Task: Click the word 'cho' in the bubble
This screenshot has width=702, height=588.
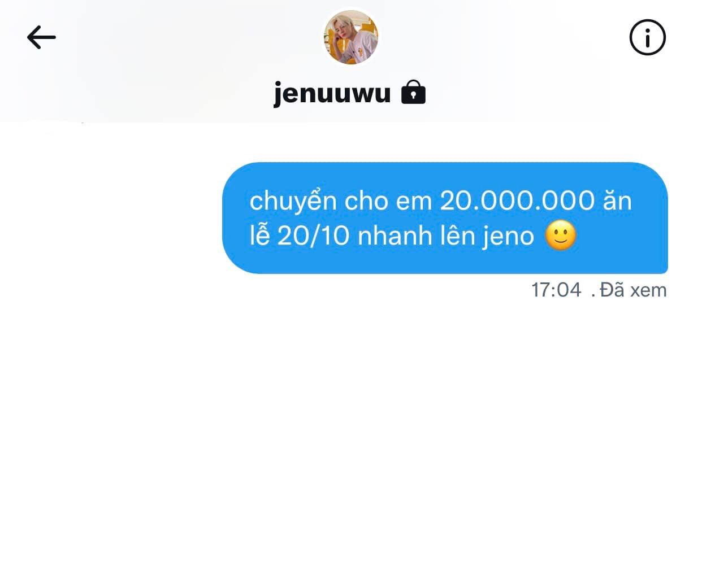Action: [x=366, y=201]
